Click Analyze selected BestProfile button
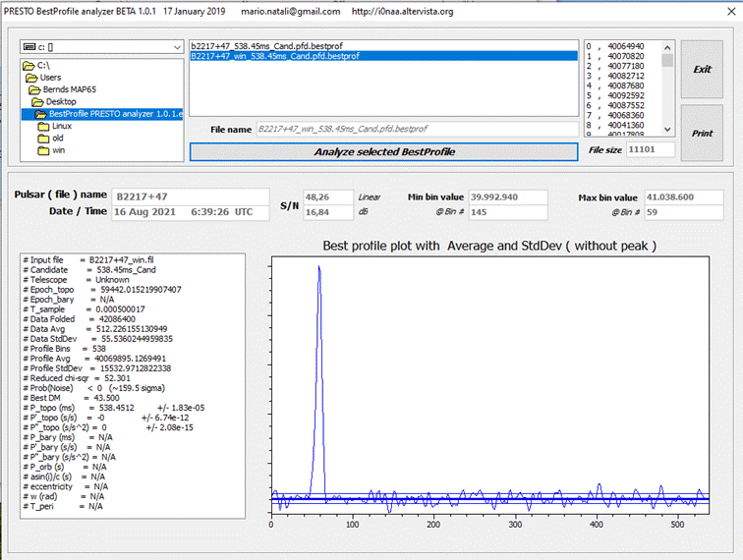 click(384, 152)
